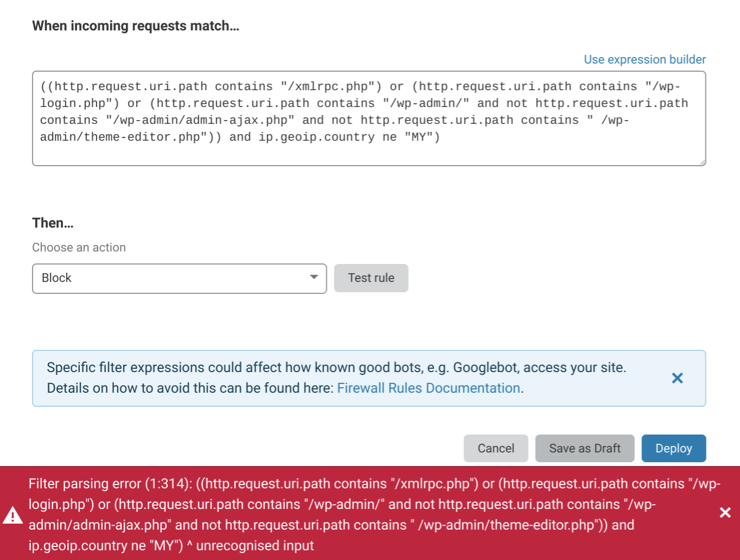The width and height of the screenshot is (740, 560).
Task: Grab the expression textarea resize handle
Action: pyautogui.click(x=703, y=162)
